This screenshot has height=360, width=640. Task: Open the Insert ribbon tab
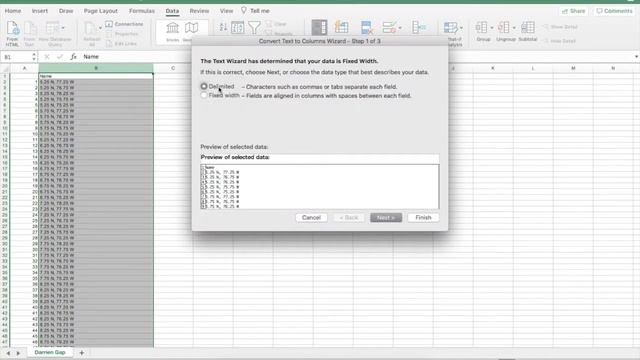(40, 11)
